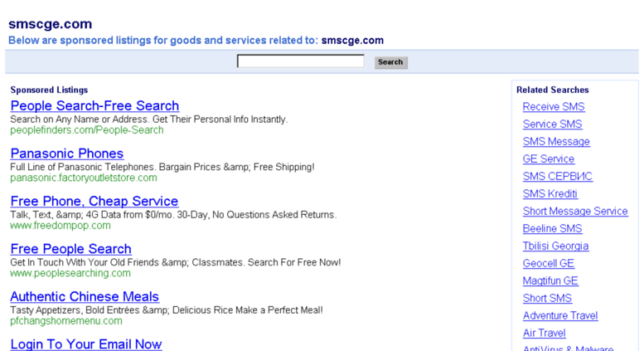The height and width of the screenshot is (351, 644).
Task: Select Short SMS related search
Action: pyautogui.click(x=547, y=299)
